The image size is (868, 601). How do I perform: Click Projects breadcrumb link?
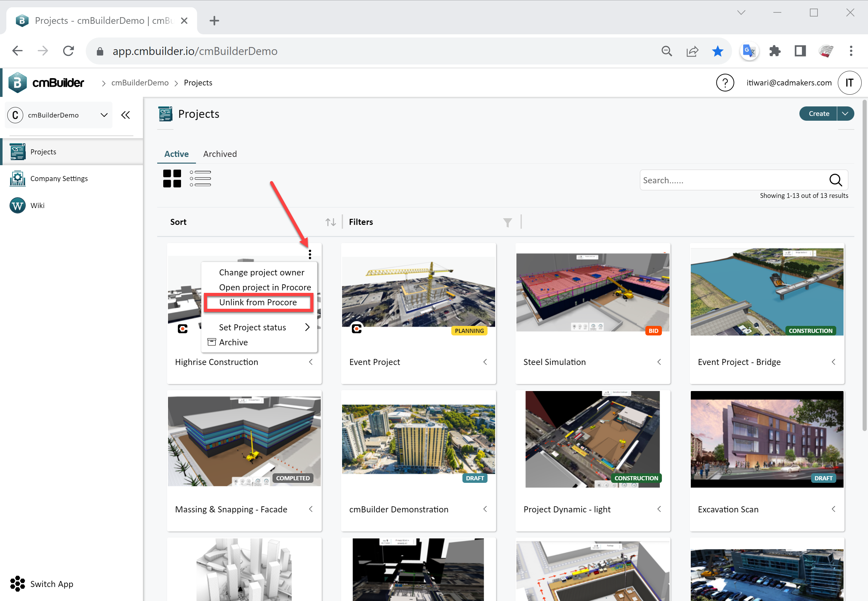pos(198,83)
